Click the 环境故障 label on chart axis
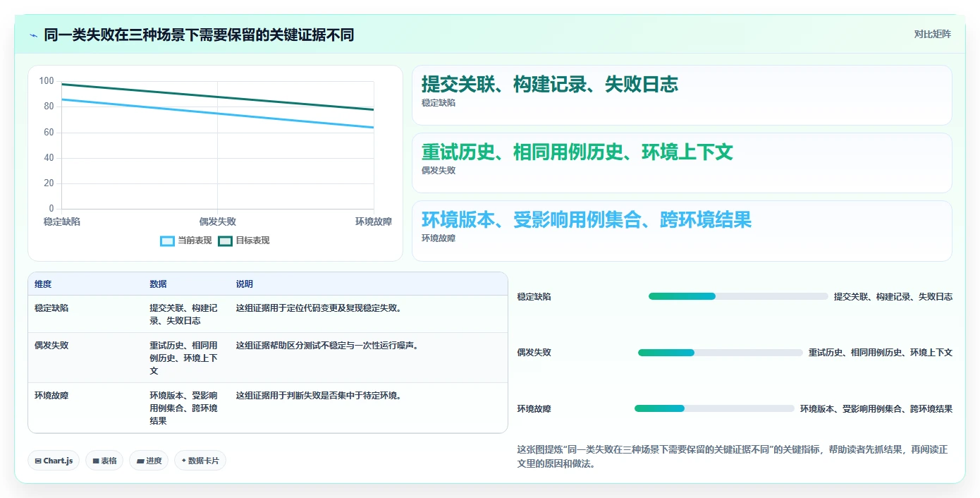Screen dimensions: 980x498 click(374, 221)
